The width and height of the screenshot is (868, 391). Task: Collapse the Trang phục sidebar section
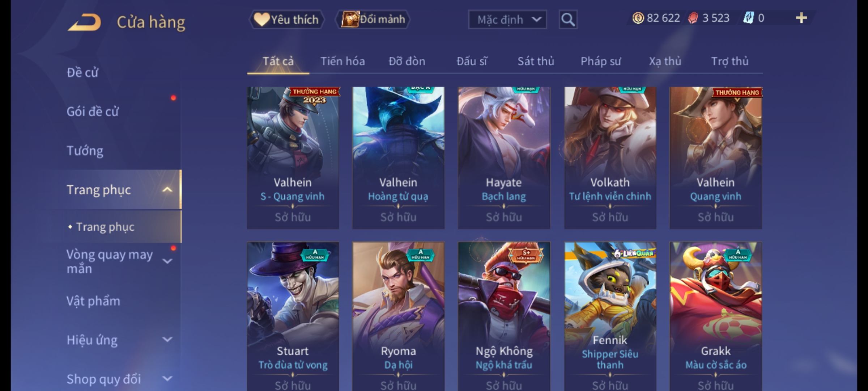pos(167,190)
